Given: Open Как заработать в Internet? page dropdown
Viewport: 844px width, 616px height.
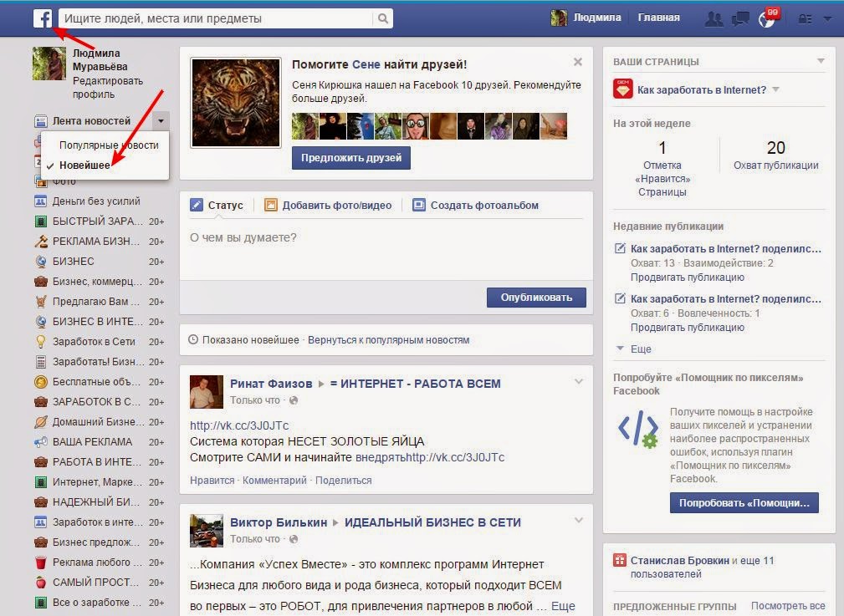Looking at the screenshot, I should click(x=775, y=89).
